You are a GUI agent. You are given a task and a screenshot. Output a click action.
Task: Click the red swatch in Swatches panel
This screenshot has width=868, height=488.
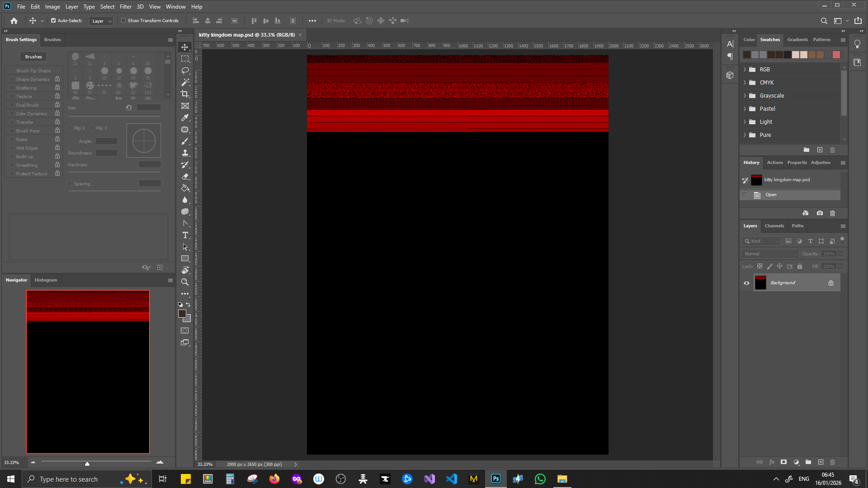click(836, 55)
